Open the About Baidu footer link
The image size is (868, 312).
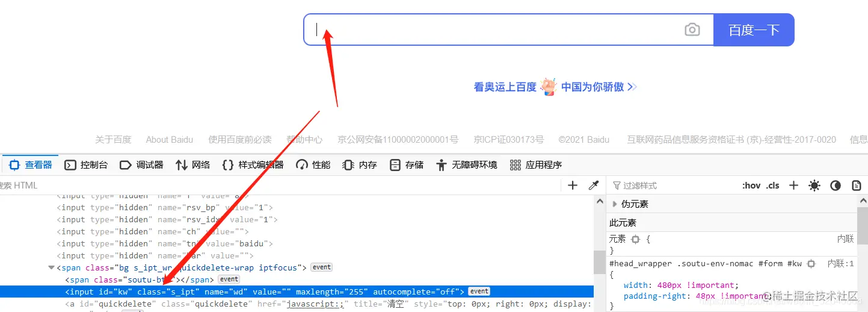point(170,140)
